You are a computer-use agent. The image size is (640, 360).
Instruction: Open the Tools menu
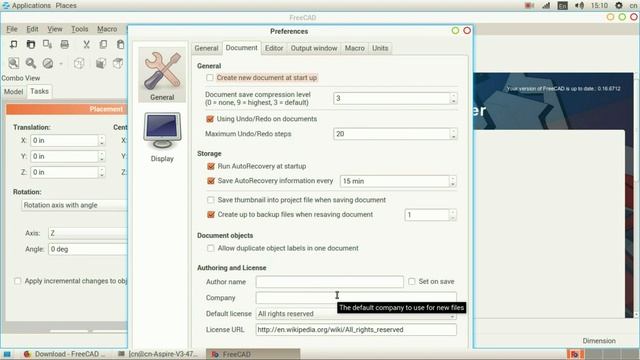pos(80,29)
